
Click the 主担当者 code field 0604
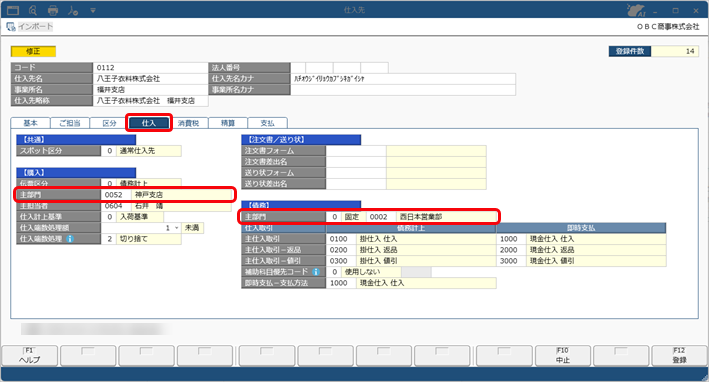tap(116, 206)
